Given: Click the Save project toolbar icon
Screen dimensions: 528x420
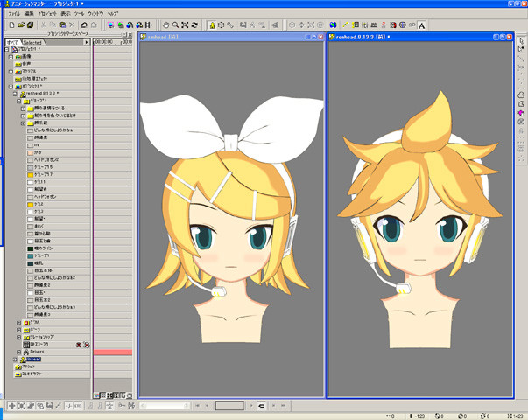Looking at the screenshot, I should pos(30,25).
